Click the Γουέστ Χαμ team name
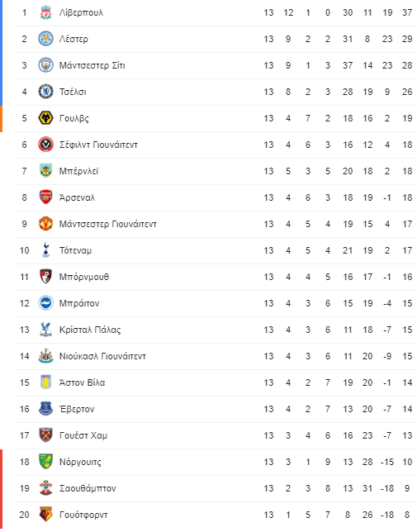The image size is (417, 532). 83,435
